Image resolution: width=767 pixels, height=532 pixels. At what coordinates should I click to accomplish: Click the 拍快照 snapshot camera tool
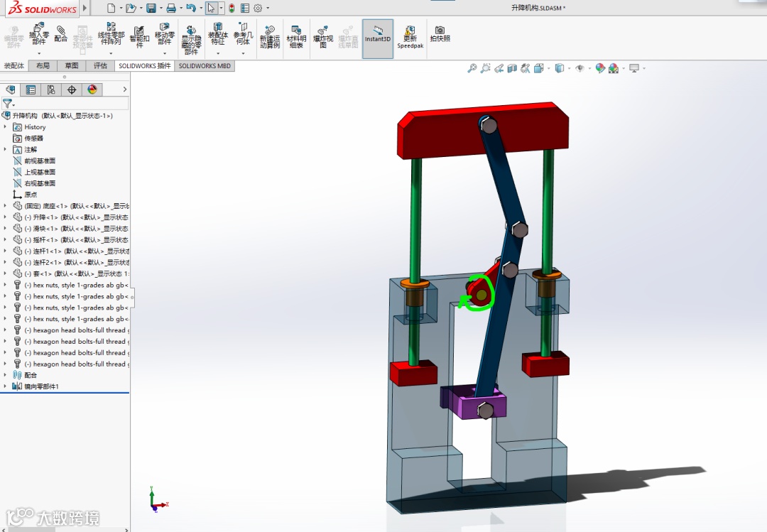pos(440,34)
